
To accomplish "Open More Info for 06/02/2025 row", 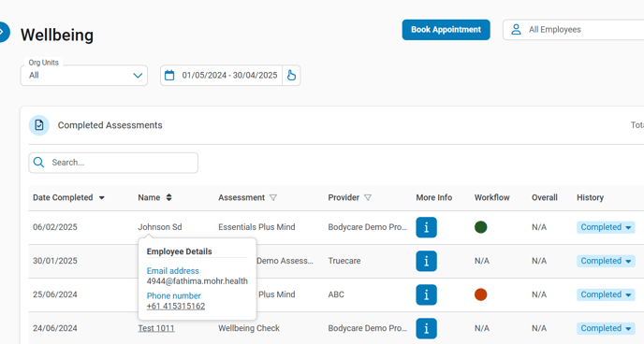I will tap(426, 227).
